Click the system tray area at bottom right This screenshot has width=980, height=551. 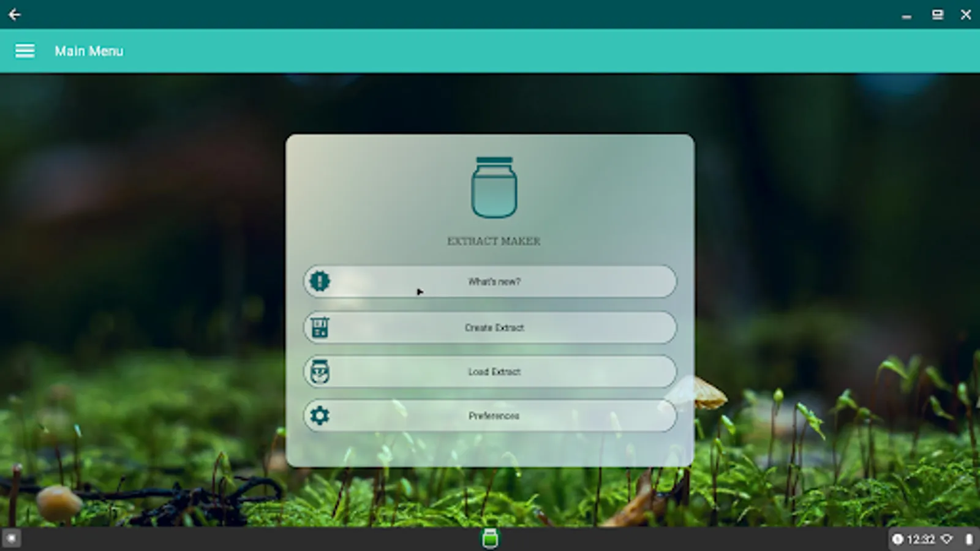(934, 539)
